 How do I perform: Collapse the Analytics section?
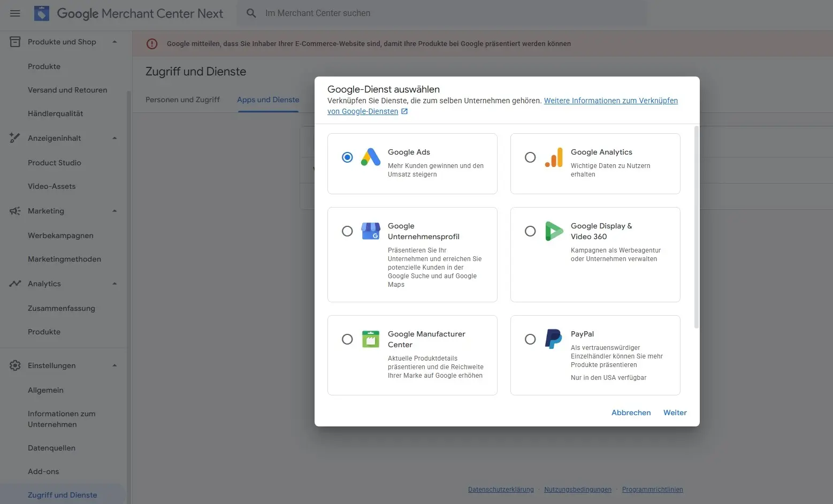114,284
